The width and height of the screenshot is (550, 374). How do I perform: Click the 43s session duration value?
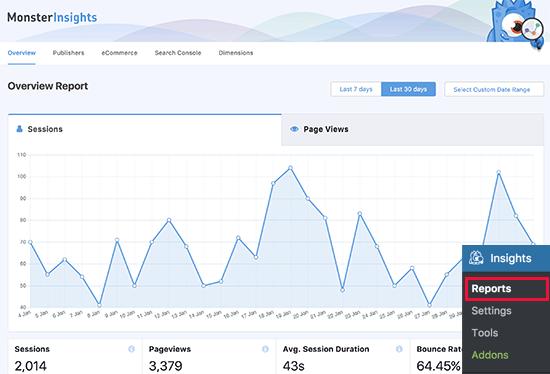click(293, 366)
